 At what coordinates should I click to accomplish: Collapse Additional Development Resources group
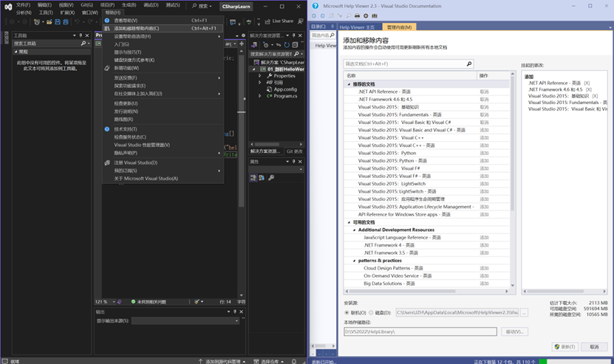point(355,230)
